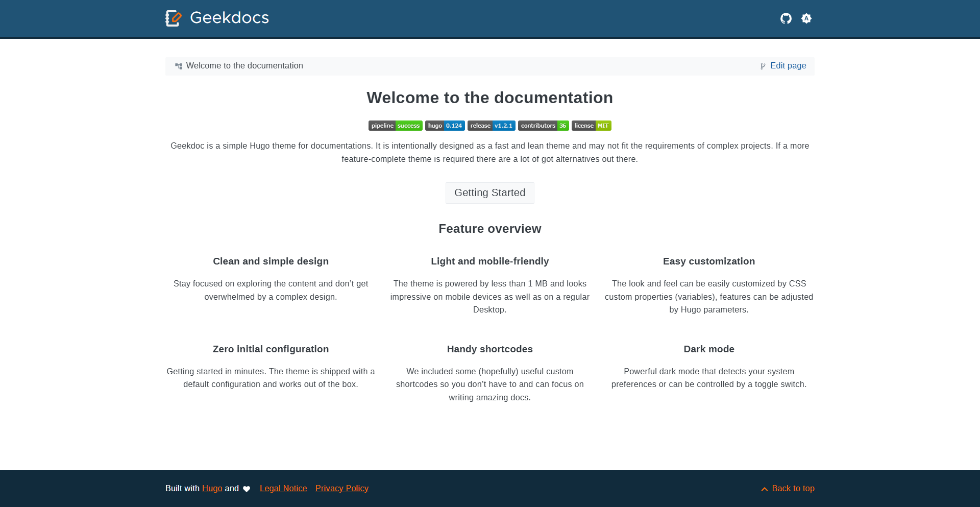Click the 'Zero initial configuration' heading
The image size is (980, 507).
pos(271,349)
